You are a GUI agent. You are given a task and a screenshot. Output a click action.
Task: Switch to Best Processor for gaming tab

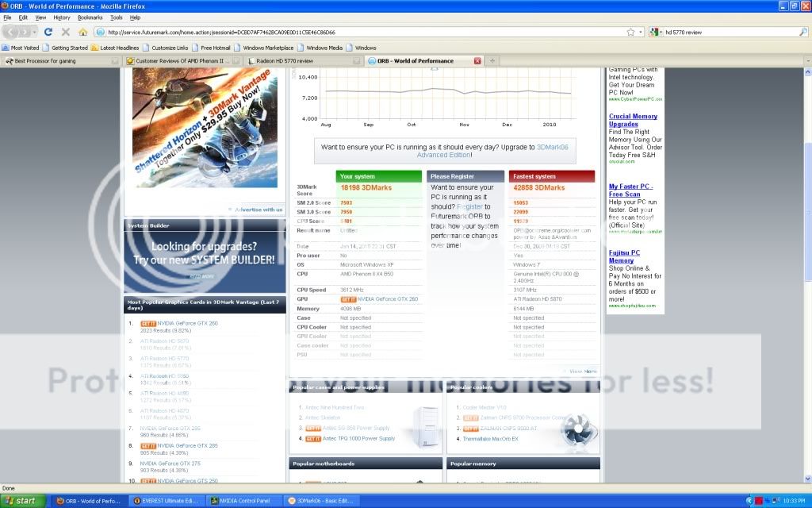(61, 61)
